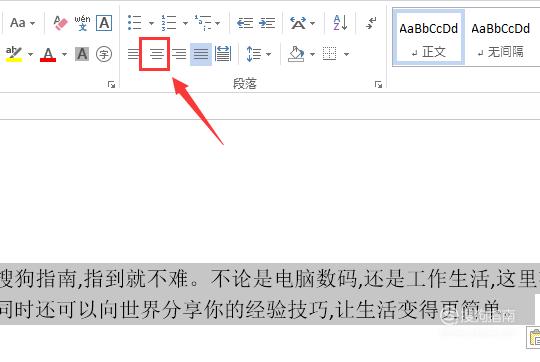Expand the numbering library dropdown
Screen dimensions: 540x362
pos(185,23)
